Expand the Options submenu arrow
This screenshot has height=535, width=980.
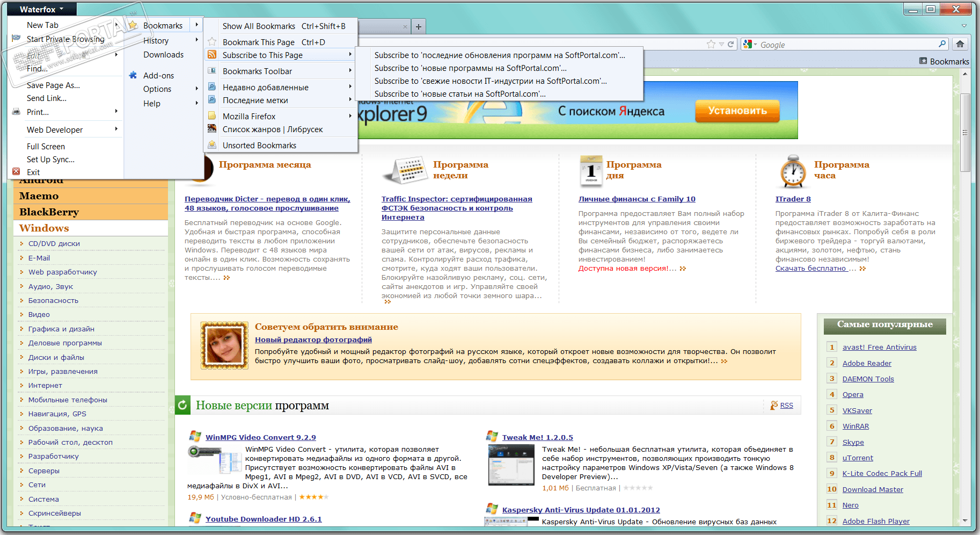[197, 89]
